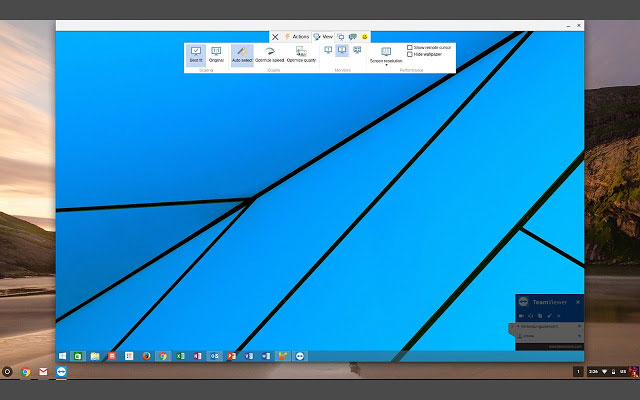Open the chat communication icon in toolbar
This screenshot has width=640, height=400.
click(353, 37)
